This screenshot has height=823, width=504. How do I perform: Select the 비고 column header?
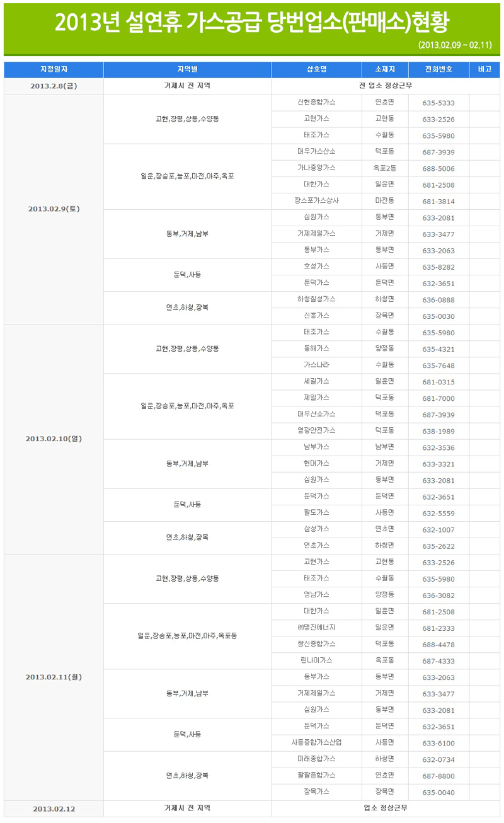(484, 69)
